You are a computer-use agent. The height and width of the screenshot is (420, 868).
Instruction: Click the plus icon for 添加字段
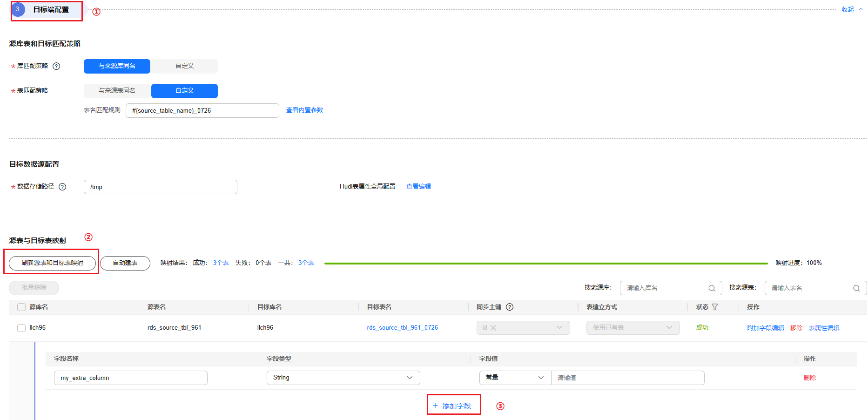435,406
